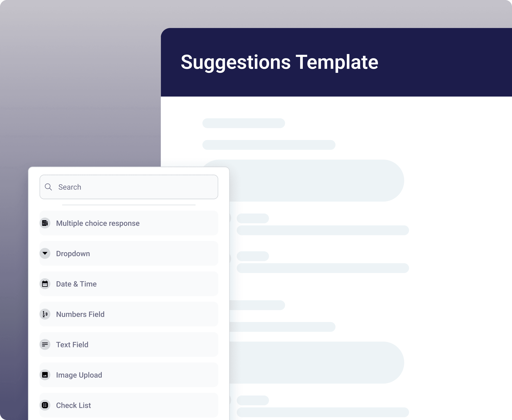Click the Image Upload picture icon
Image resolution: width=512 pixels, height=420 pixels.
[x=45, y=375]
